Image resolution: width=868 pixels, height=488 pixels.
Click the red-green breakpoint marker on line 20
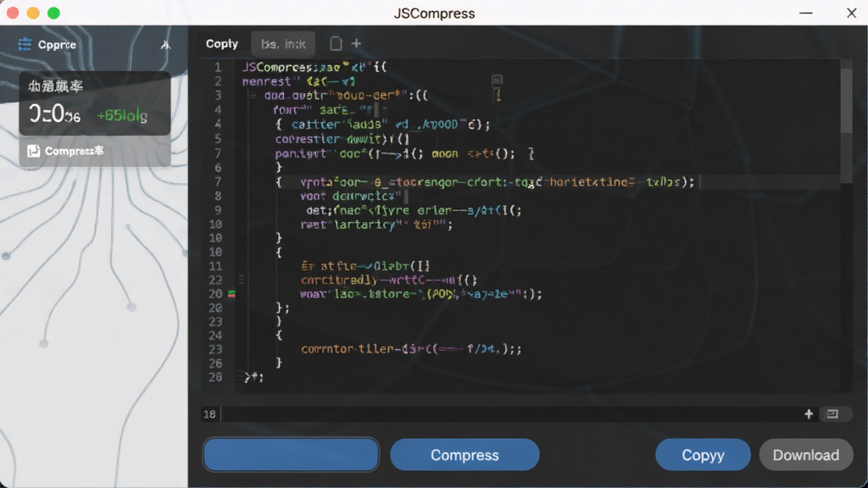(x=231, y=294)
